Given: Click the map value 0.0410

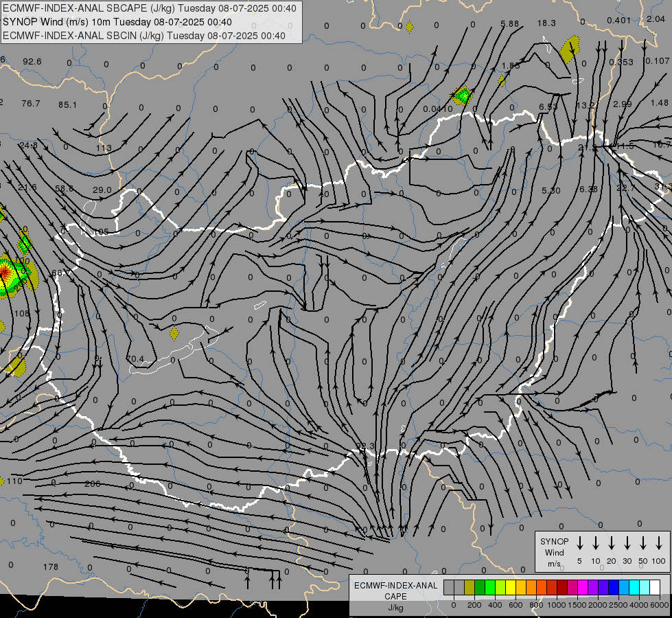Looking at the screenshot, I should (x=437, y=109).
